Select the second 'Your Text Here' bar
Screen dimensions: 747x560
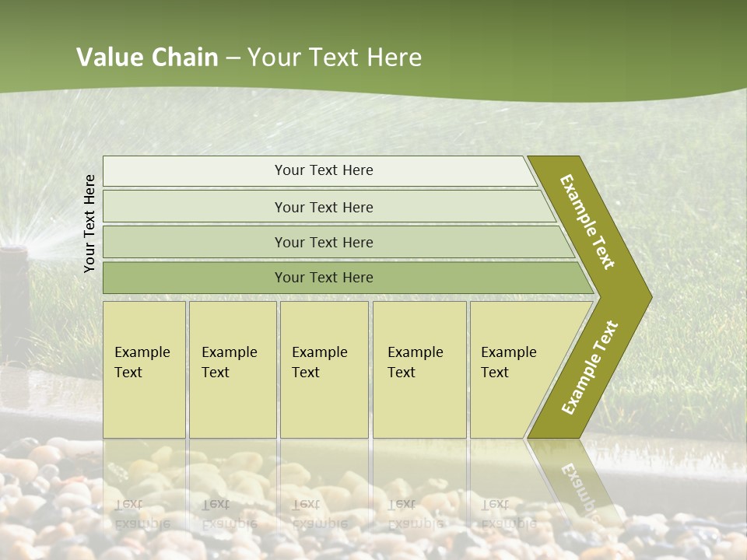[328, 207]
